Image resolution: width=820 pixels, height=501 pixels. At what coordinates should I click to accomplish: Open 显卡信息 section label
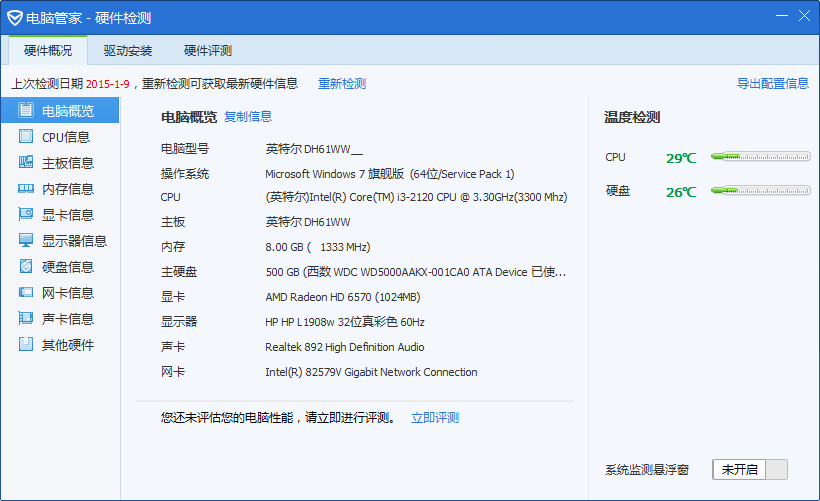point(68,215)
